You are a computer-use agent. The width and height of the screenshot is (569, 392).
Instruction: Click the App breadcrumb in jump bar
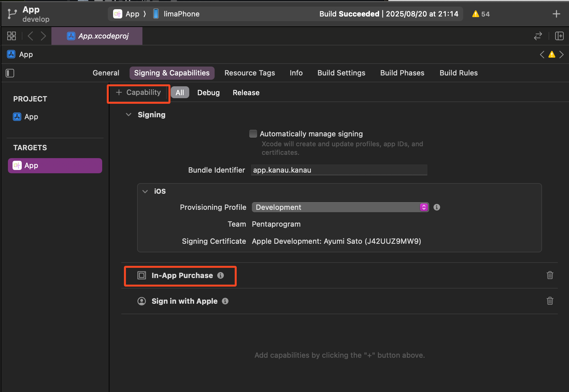click(20, 54)
